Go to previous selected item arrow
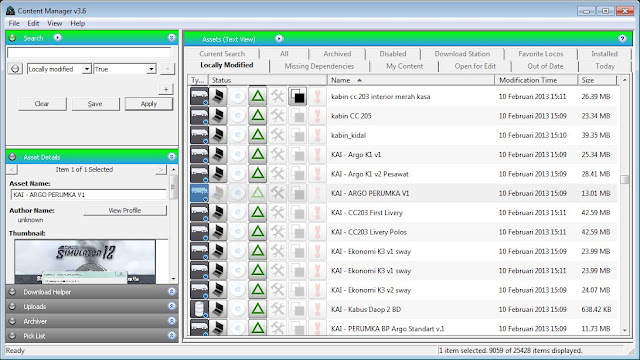This screenshot has height=360, width=640. [x=12, y=169]
